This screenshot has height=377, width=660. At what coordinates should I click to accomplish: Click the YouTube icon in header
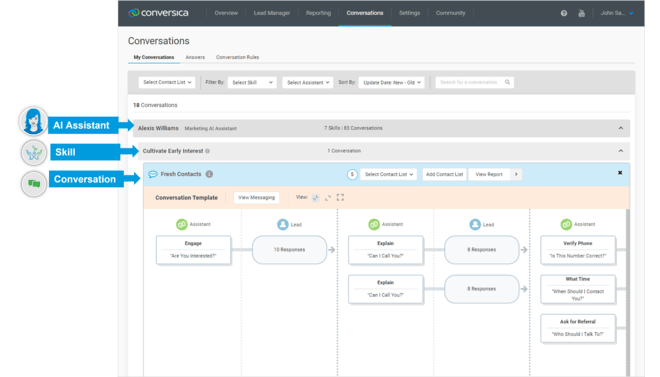pyautogui.click(x=581, y=13)
